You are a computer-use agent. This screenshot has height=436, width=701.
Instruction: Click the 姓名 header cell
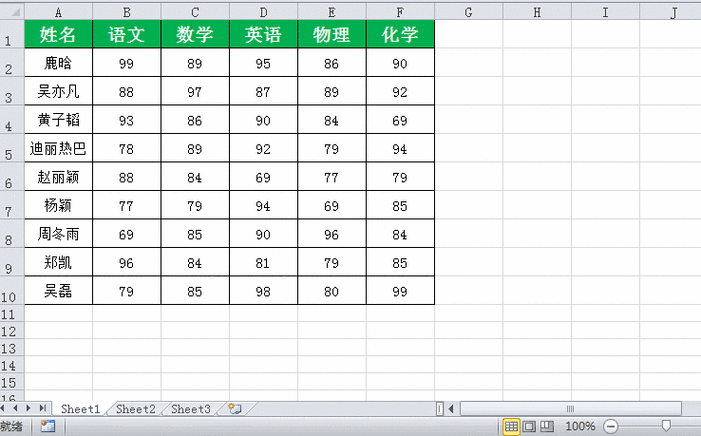(x=58, y=34)
